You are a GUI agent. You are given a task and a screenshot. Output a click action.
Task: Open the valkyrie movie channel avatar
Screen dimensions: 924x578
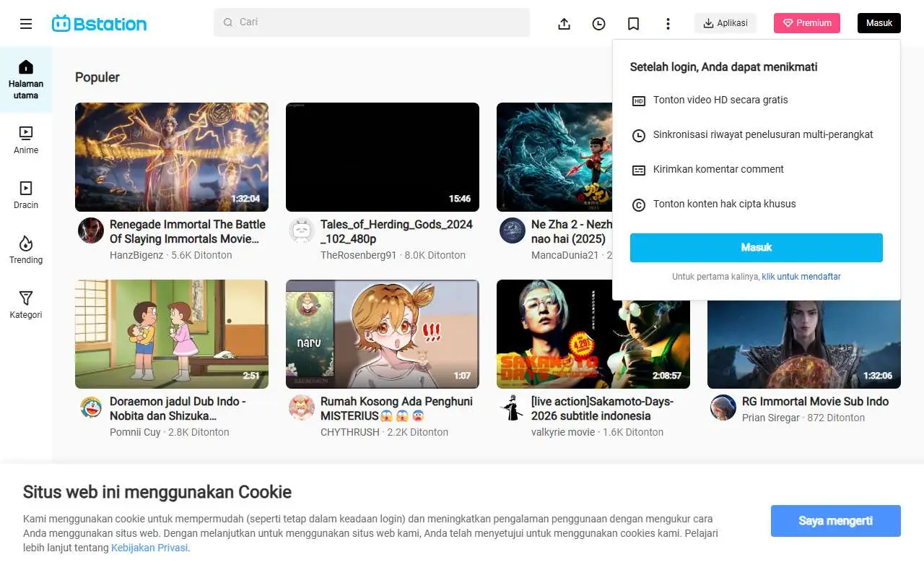tap(513, 407)
